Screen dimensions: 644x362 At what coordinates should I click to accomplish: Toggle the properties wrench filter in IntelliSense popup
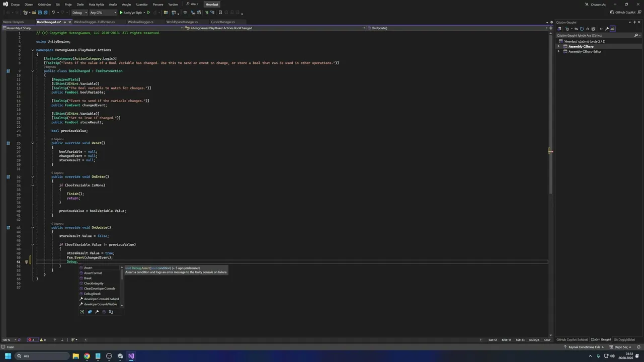tap(97, 312)
